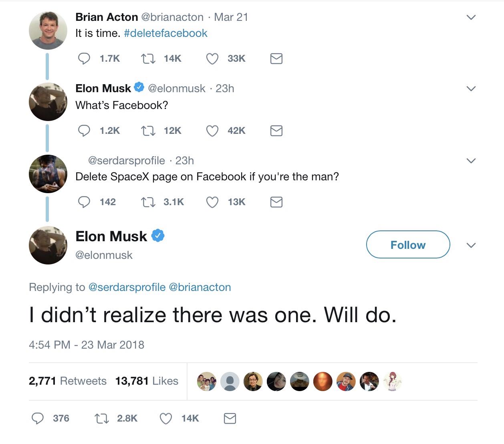
Task: Send Elon's "What's Facebook?" tweet via direct message
Action: [x=276, y=131]
